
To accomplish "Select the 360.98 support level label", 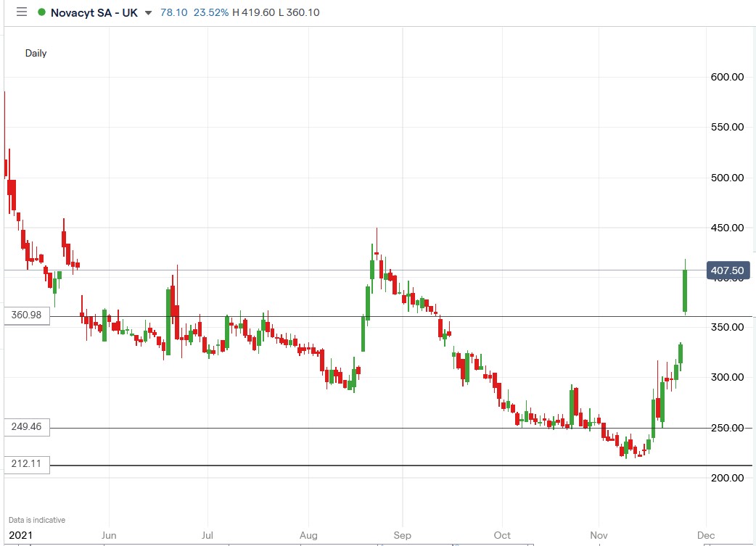I will pos(25,315).
